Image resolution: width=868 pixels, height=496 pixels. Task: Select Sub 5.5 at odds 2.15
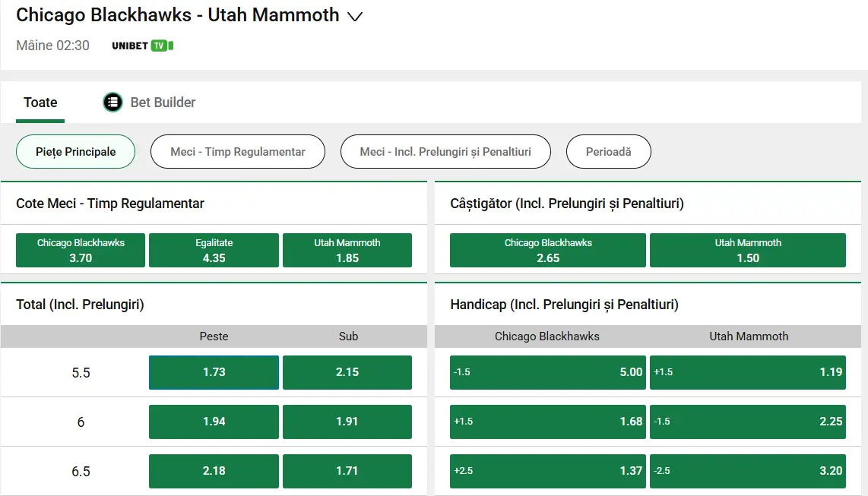click(x=347, y=372)
